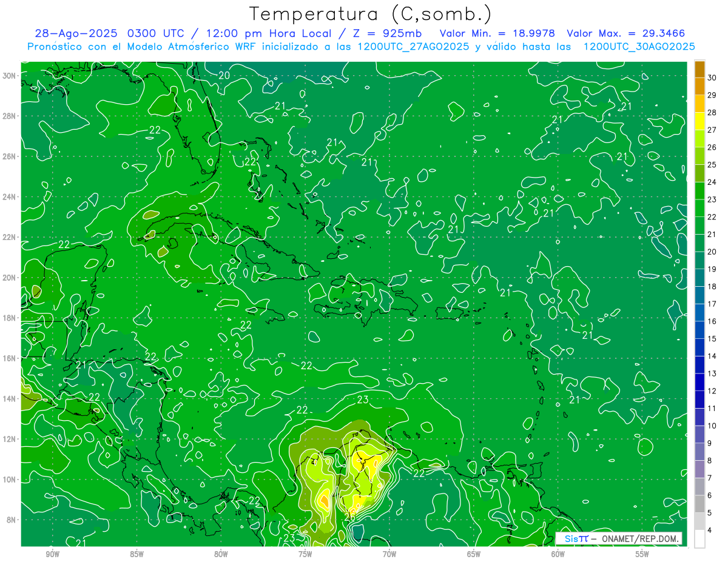728x562 pixels.
Task: Click the "30N" latitude axis label
Action: (x=9, y=75)
